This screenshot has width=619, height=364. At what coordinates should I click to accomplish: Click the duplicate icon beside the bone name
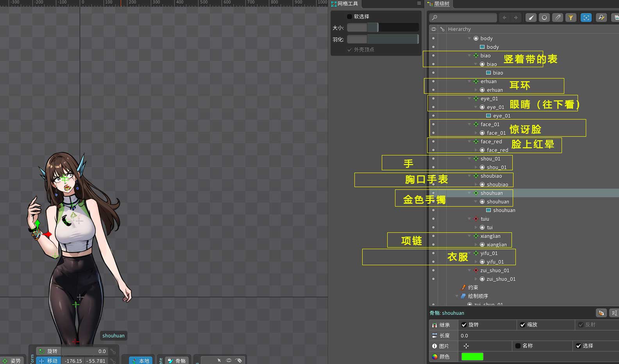coord(601,313)
